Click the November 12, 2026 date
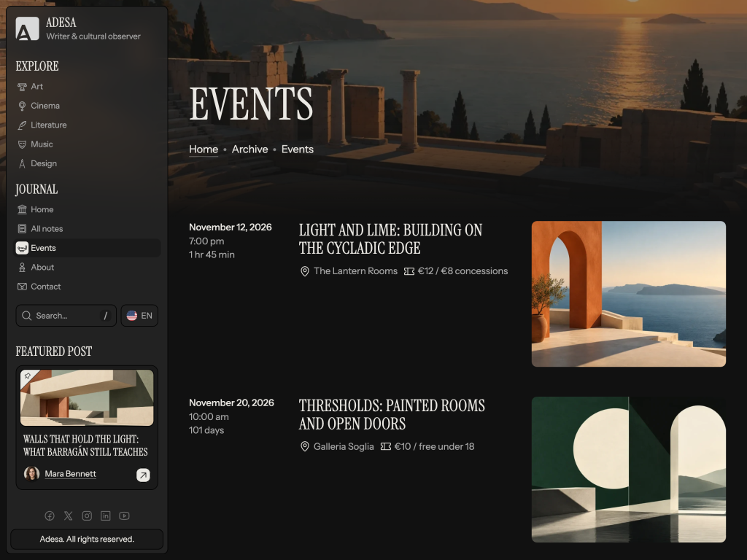This screenshot has width=747, height=560. pos(230,227)
